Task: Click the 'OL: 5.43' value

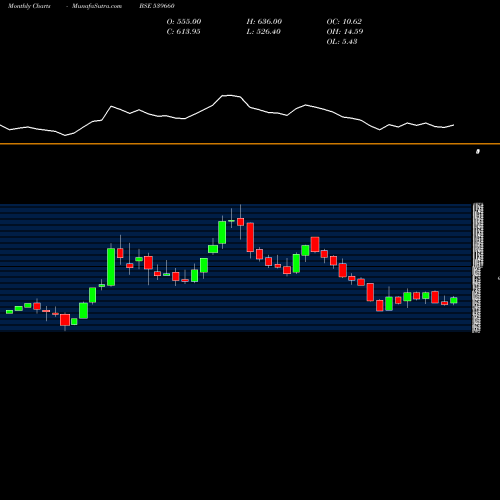Action: pyautogui.click(x=342, y=41)
